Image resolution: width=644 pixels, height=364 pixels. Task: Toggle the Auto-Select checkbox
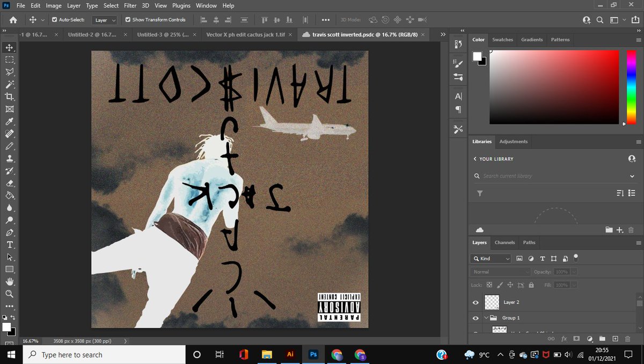click(x=55, y=20)
